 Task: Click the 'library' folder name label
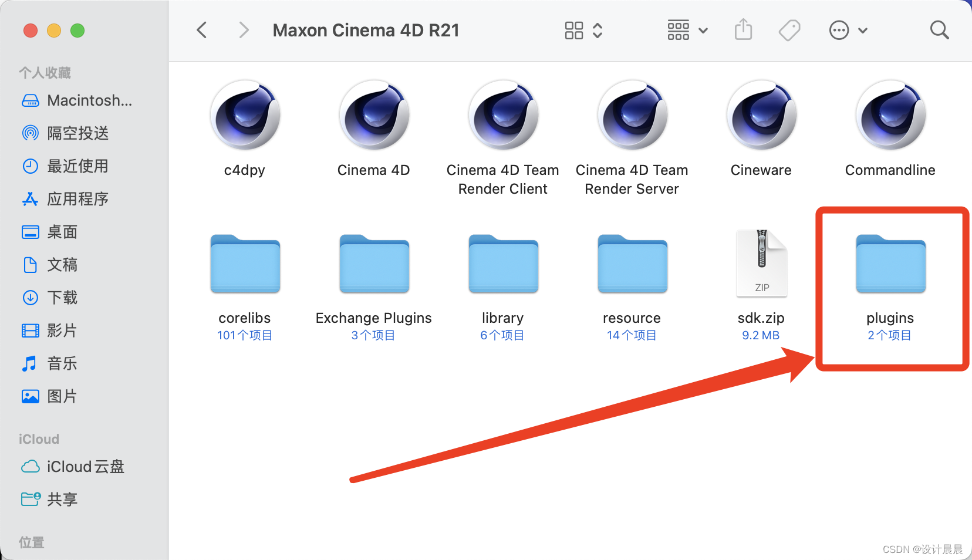pyautogui.click(x=503, y=318)
